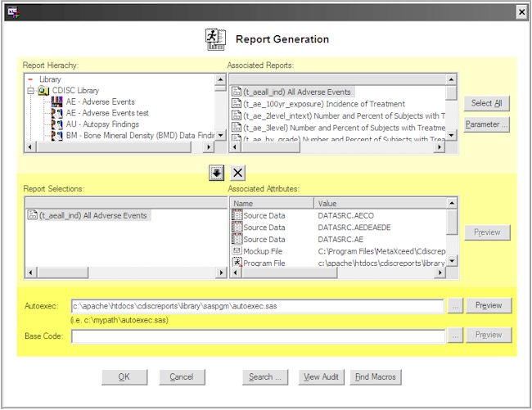Click the DATASRC.AEDEAEDE Source Data icon
532x410 pixels.
237,228
